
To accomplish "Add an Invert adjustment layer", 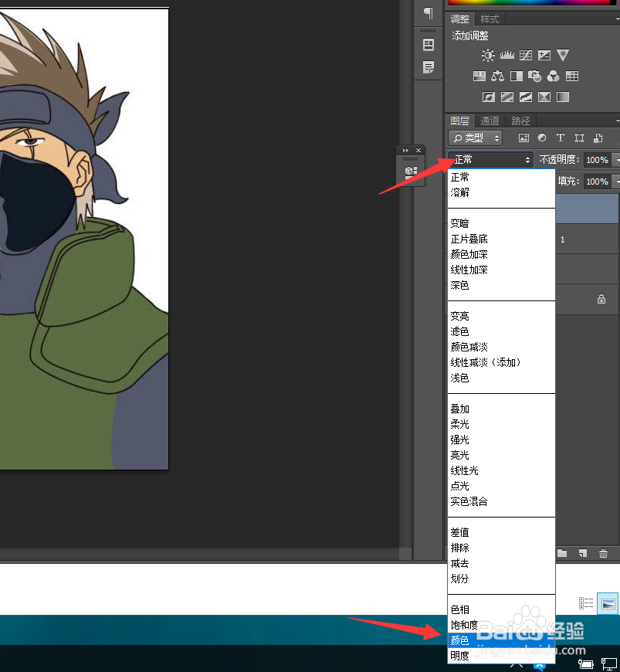I will click(x=489, y=97).
